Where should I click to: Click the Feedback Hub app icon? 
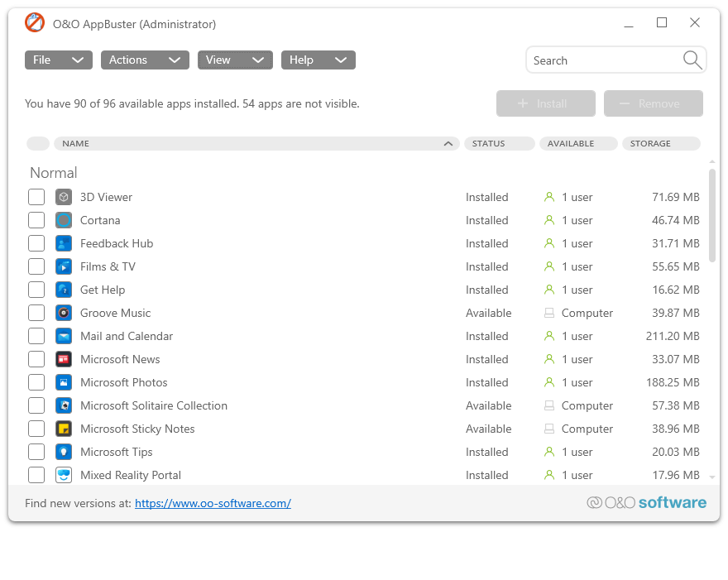(x=64, y=243)
